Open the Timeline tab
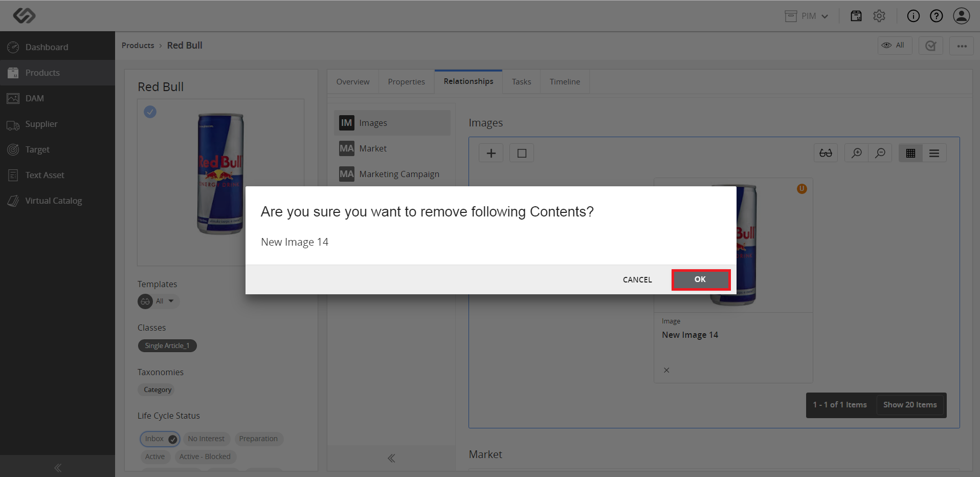The width and height of the screenshot is (980, 477). [x=565, y=82]
